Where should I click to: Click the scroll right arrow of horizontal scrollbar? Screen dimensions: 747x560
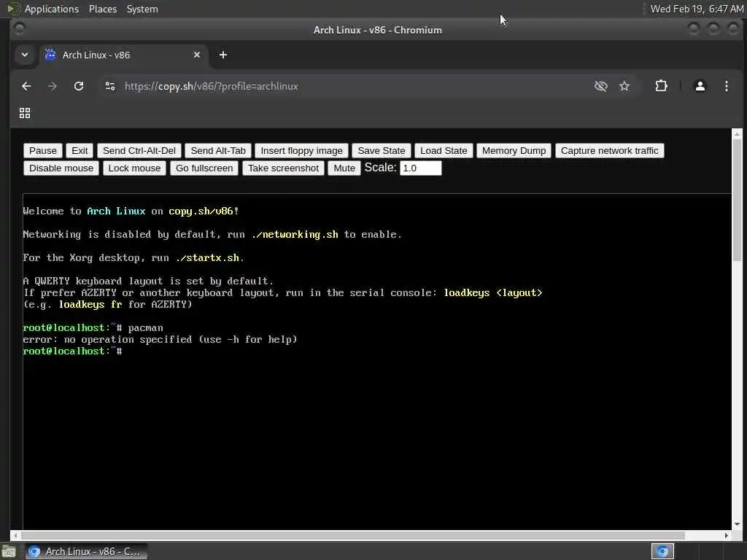(726, 535)
